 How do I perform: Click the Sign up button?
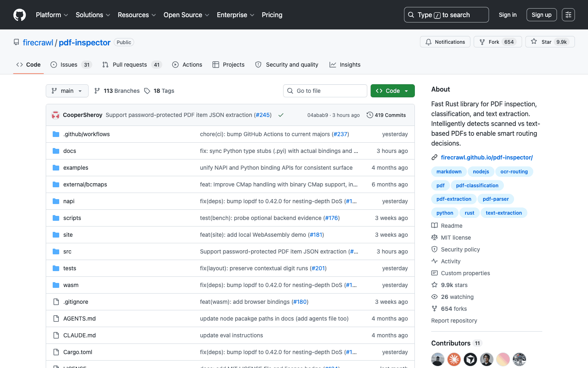point(541,15)
